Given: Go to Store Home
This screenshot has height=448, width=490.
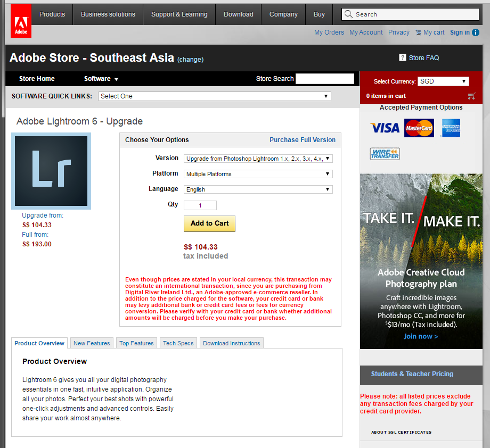Looking at the screenshot, I should (37, 79).
